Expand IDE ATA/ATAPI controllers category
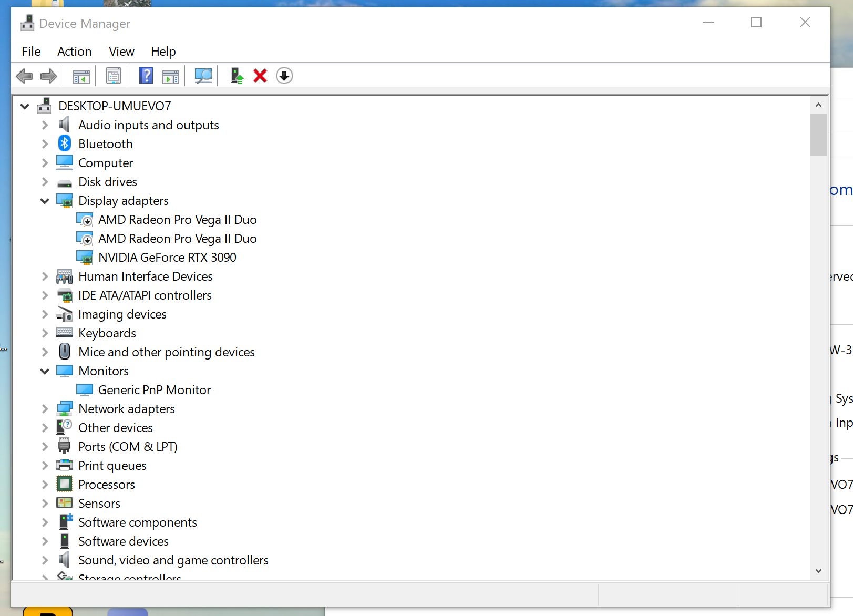Viewport: 853px width, 616px height. (45, 295)
